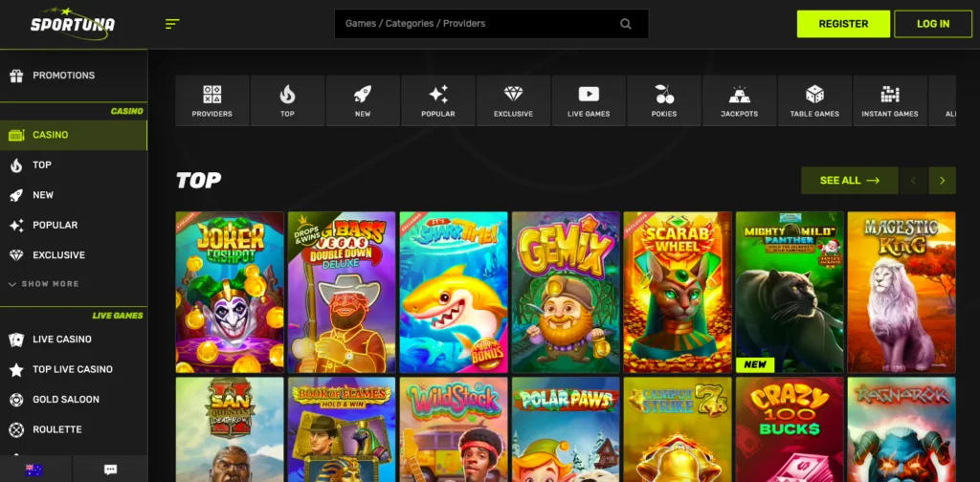The width and height of the screenshot is (980, 482).
Task: Launch the Scarab Wheel game
Action: [678, 293]
